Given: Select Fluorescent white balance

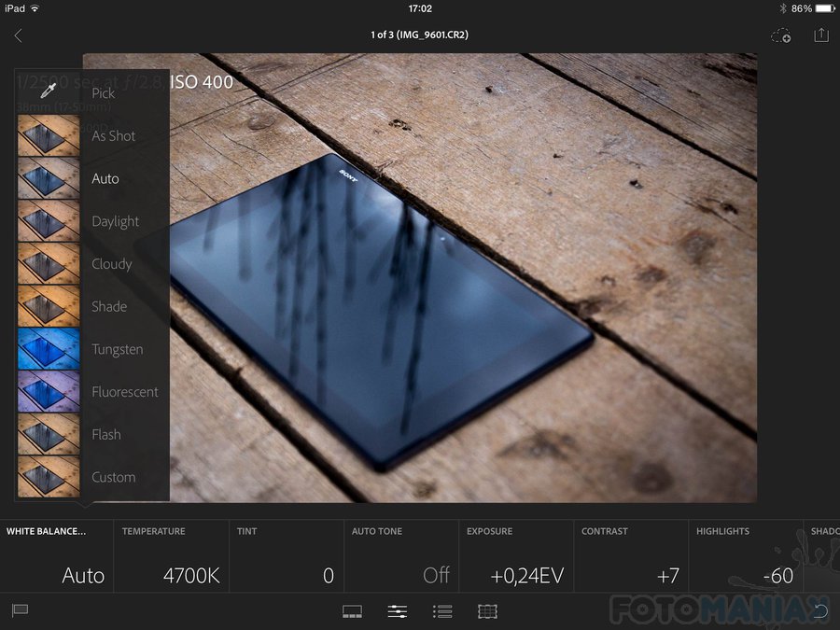Looking at the screenshot, I should [x=125, y=392].
